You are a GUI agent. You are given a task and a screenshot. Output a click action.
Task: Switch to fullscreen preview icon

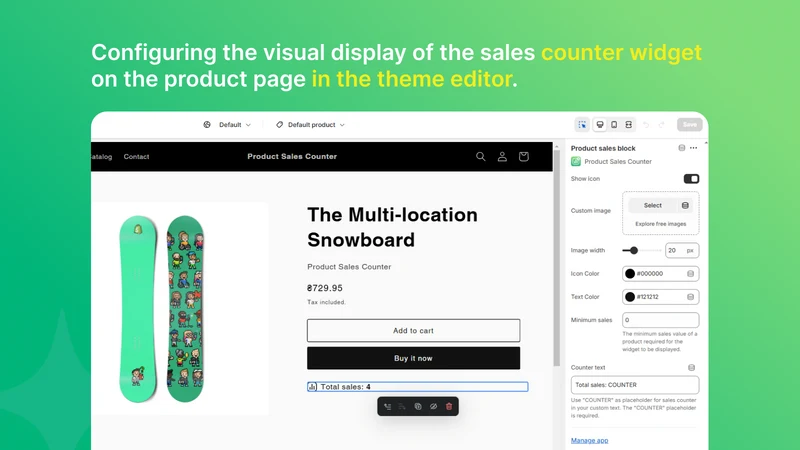pyautogui.click(x=629, y=124)
